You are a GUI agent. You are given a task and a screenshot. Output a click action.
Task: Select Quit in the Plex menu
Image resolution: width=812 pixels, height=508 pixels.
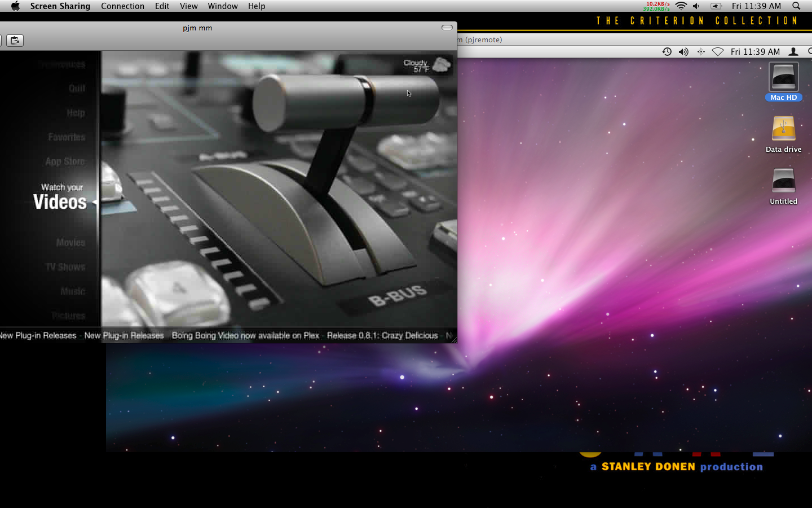77,89
